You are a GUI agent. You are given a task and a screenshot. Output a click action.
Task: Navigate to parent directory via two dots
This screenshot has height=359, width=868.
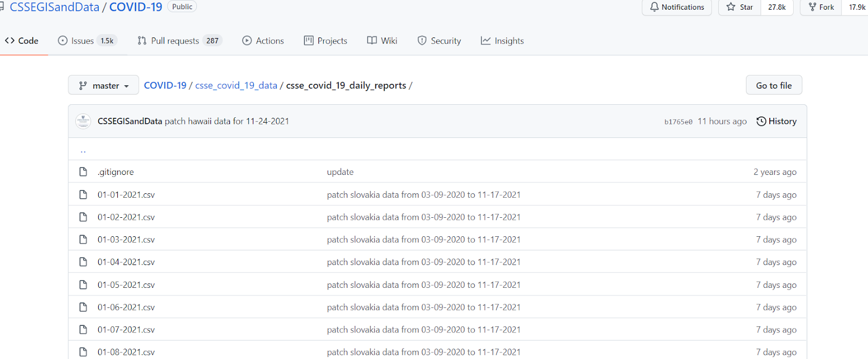[83, 150]
